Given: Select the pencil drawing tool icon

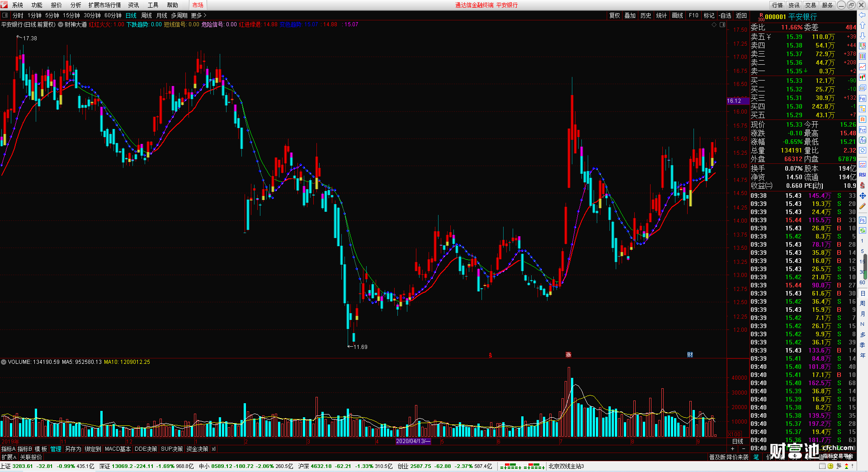Looking at the screenshot, I should 863,206.
